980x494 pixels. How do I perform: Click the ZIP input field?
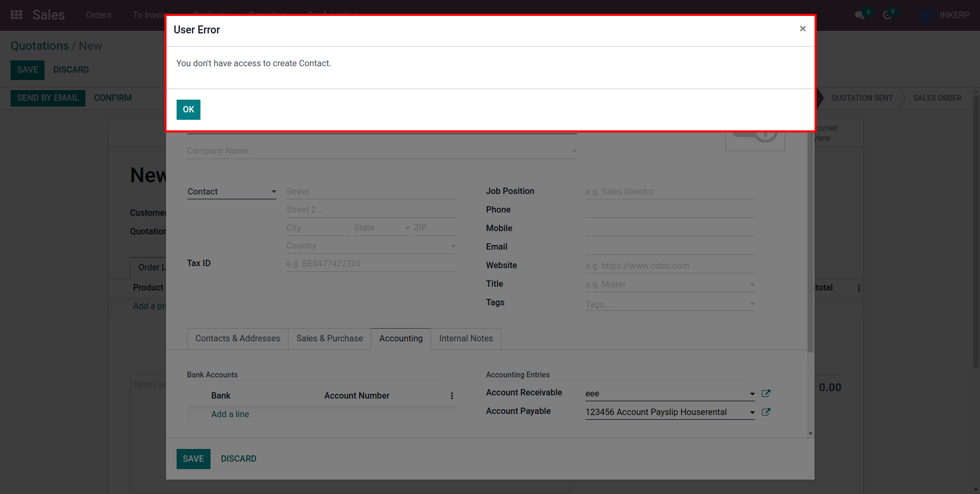435,228
